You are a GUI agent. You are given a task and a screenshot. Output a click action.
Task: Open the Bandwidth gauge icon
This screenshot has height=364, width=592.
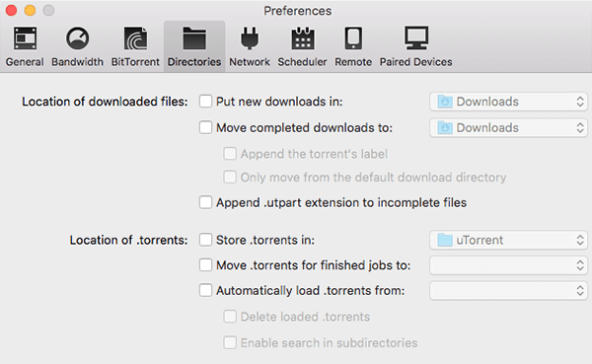click(x=77, y=38)
